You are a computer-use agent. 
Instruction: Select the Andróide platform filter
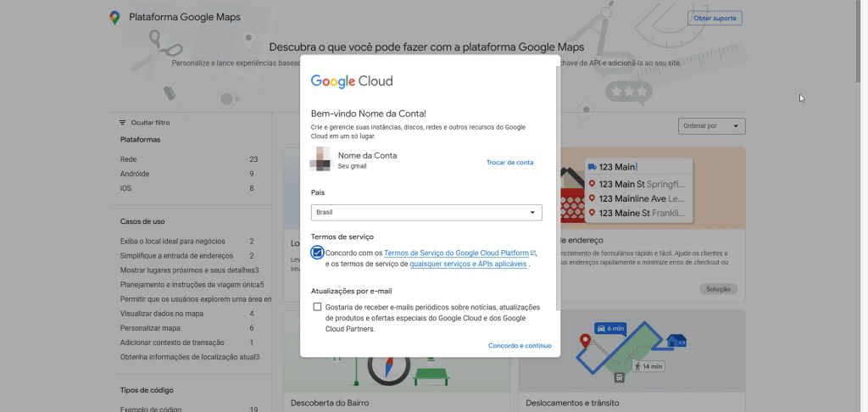[135, 174]
